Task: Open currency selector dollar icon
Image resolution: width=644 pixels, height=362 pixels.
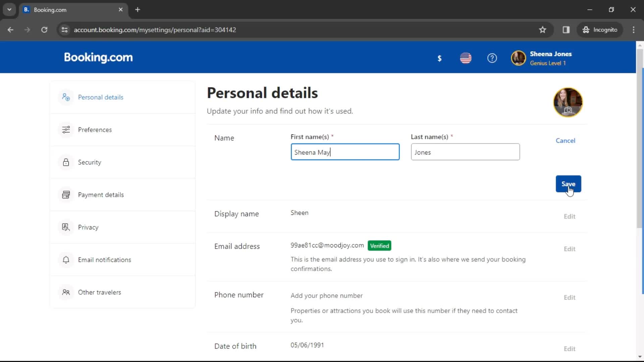Action: [x=439, y=58]
